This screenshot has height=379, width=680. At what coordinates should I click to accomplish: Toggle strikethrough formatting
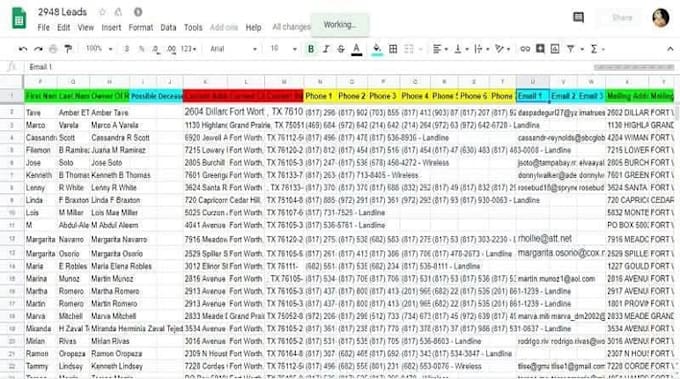(x=341, y=49)
